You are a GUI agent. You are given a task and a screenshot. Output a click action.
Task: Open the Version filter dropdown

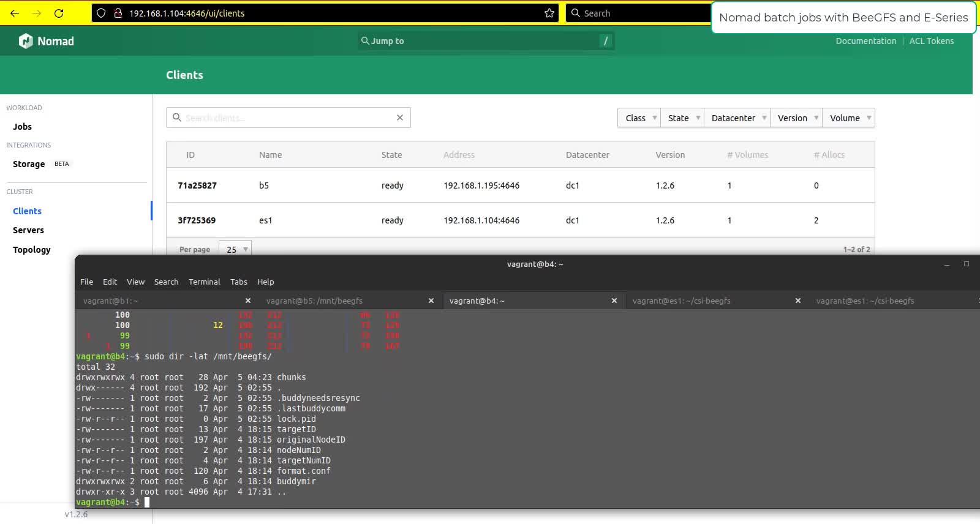pyautogui.click(x=796, y=118)
